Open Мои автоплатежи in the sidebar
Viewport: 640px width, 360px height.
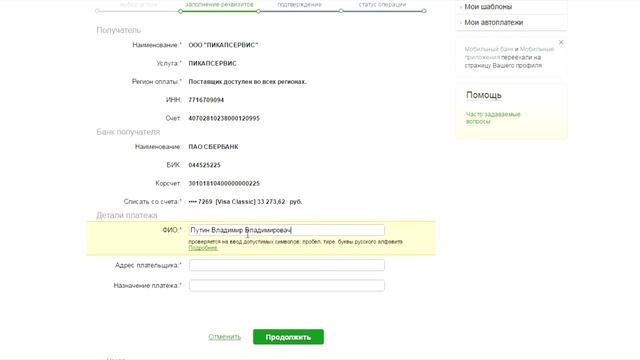[493, 22]
